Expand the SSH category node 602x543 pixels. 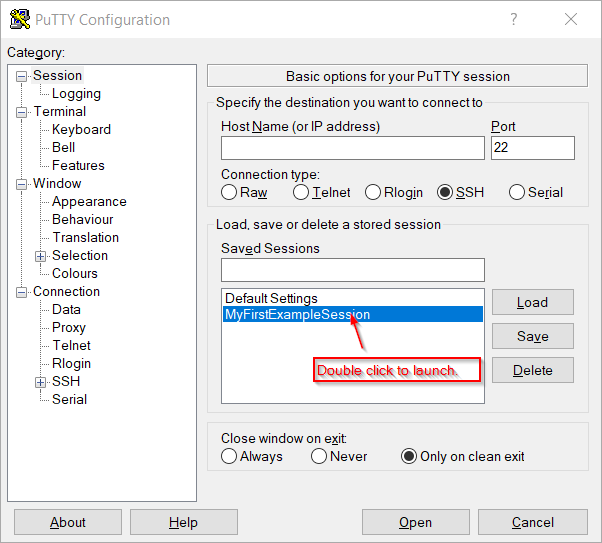point(41,382)
